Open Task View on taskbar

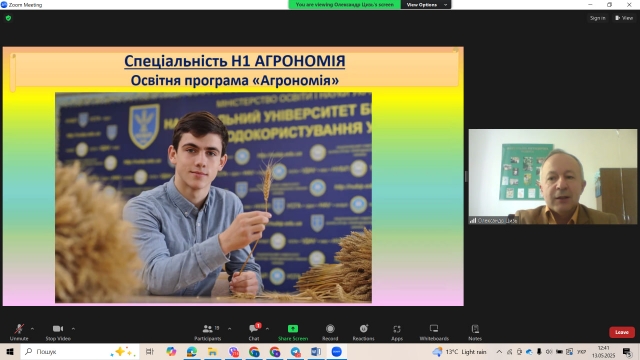(x=150, y=351)
